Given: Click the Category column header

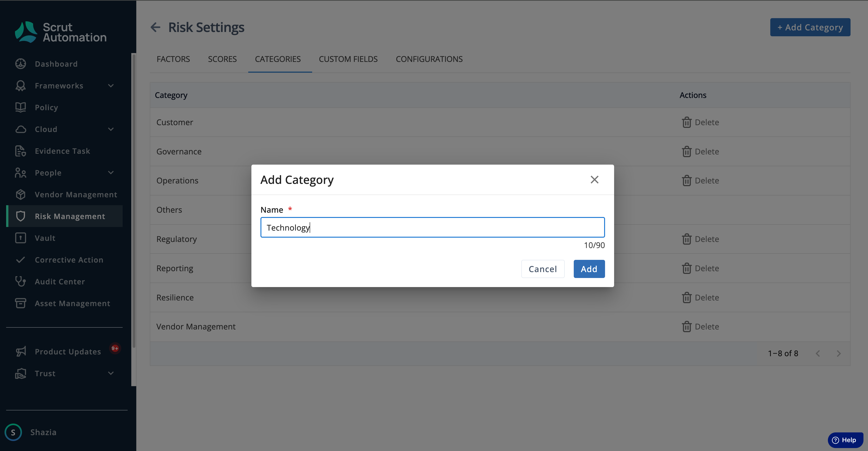Looking at the screenshot, I should (171, 95).
